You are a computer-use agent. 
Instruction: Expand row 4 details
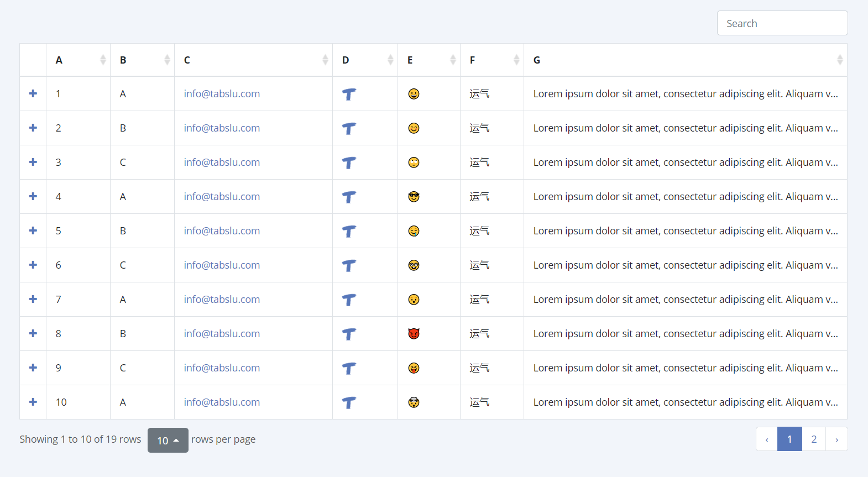coord(33,196)
